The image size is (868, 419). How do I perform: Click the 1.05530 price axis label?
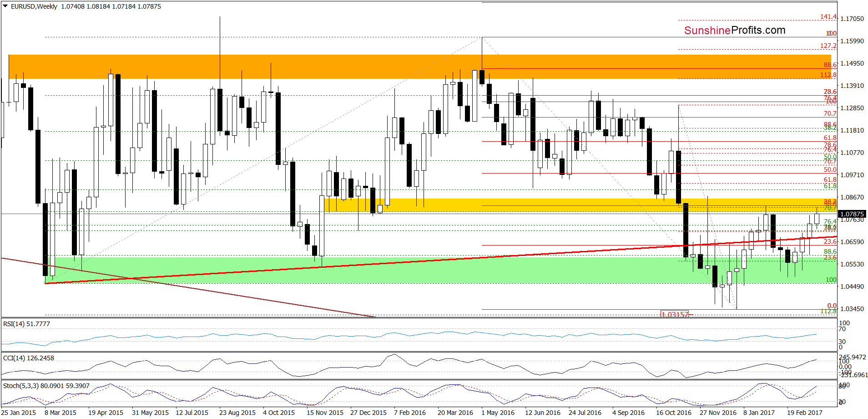[x=852, y=264]
